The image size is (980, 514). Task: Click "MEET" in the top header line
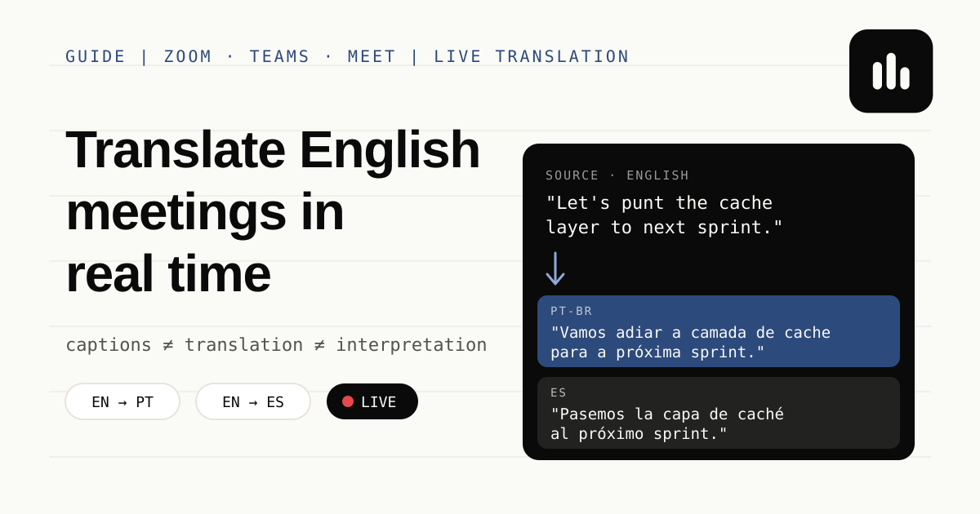click(x=372, y=56)
